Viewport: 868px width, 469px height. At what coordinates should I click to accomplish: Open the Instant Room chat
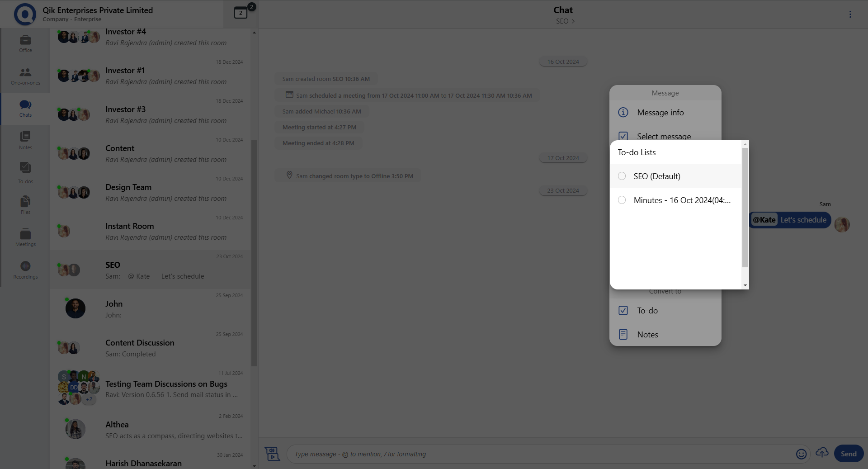150,231
